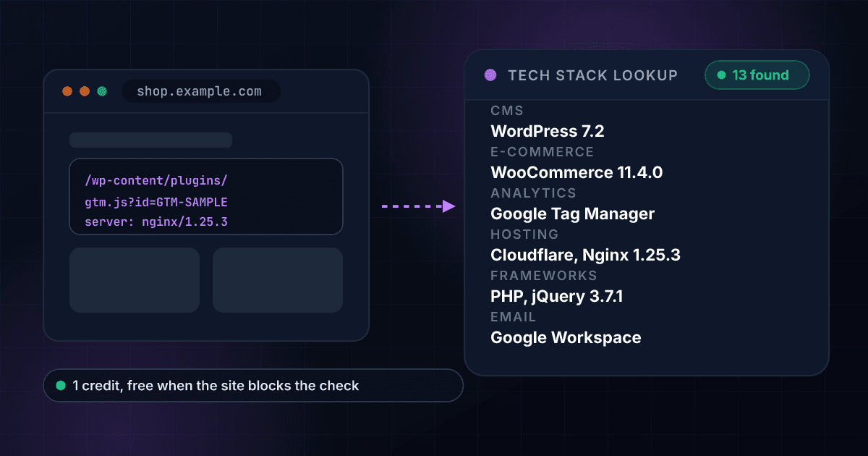Select Google Tag Manager result
Image resolution: width=868 pixels, height=456 pixels.
[573, 214]
